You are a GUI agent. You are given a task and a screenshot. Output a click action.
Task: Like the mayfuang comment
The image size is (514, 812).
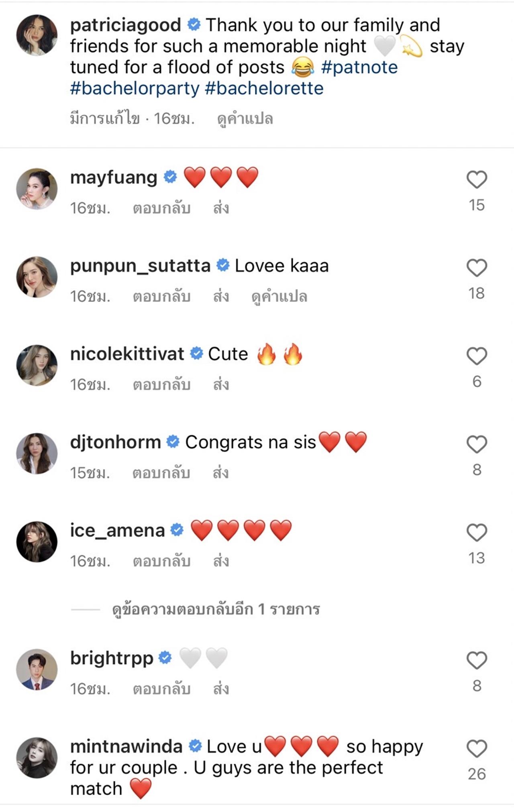pos(477,179)
